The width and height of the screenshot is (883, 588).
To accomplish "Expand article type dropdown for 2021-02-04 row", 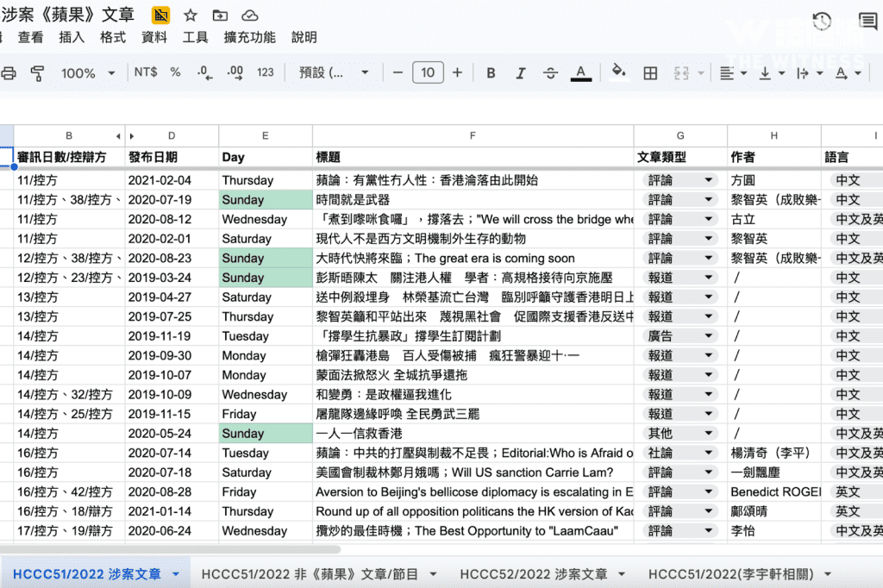I will tap(709, 180).
